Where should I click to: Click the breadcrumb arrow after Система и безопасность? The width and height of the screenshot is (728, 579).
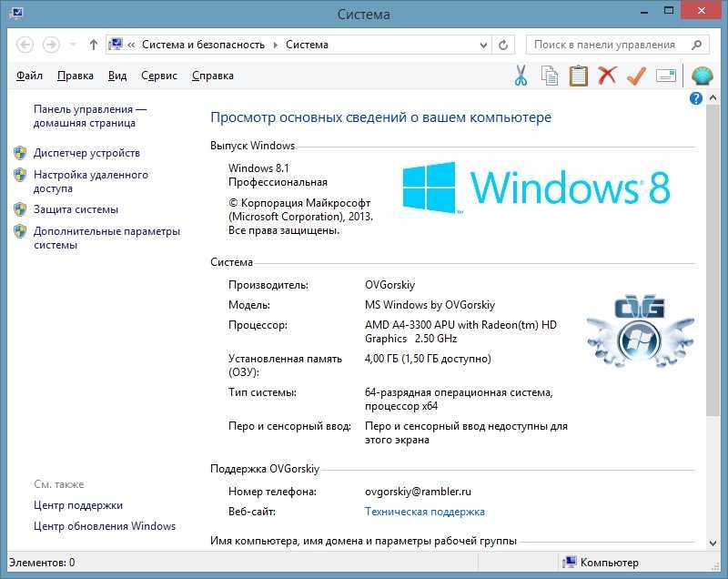pyautogui.click(x=276, y=45)
